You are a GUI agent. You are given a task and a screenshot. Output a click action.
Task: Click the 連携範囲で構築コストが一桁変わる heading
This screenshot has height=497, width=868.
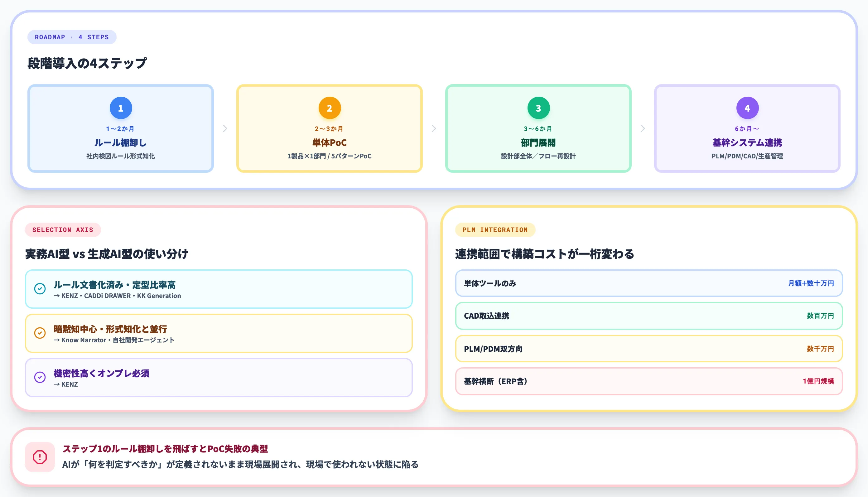pyautogui.click(x=544, y=254)
